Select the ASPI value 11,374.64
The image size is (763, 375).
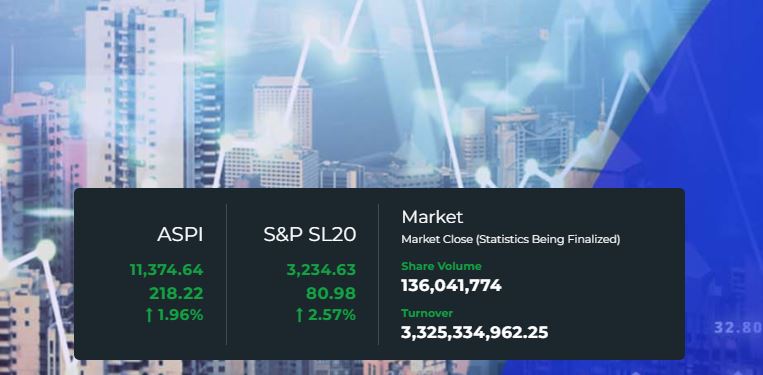pos(166,269)
